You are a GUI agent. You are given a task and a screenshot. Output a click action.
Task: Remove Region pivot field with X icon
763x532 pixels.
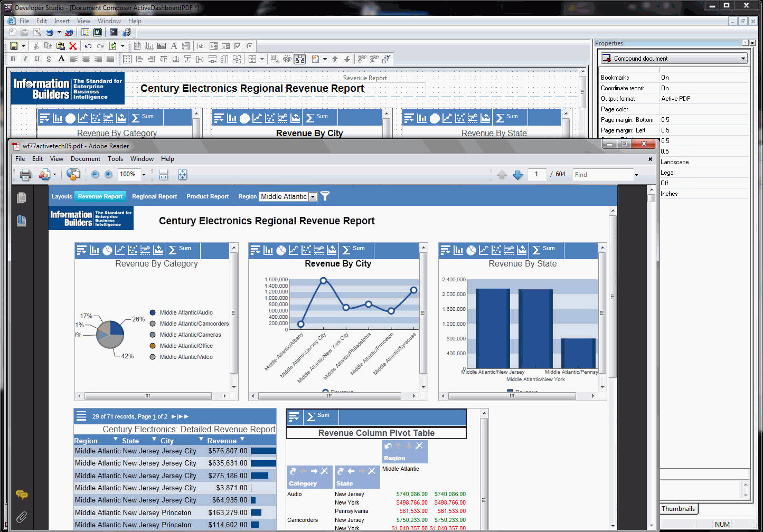[x=419, y=446]
